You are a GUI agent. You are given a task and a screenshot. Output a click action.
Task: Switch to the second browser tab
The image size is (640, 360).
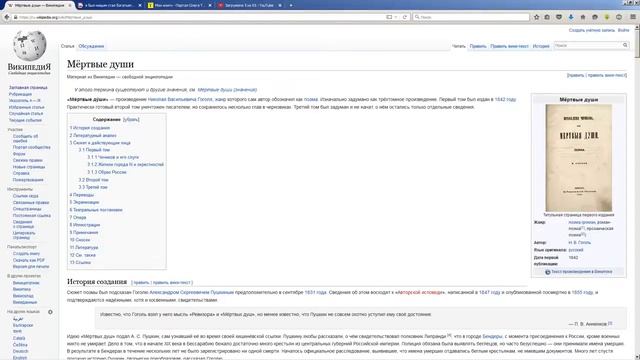pos(109,5)
